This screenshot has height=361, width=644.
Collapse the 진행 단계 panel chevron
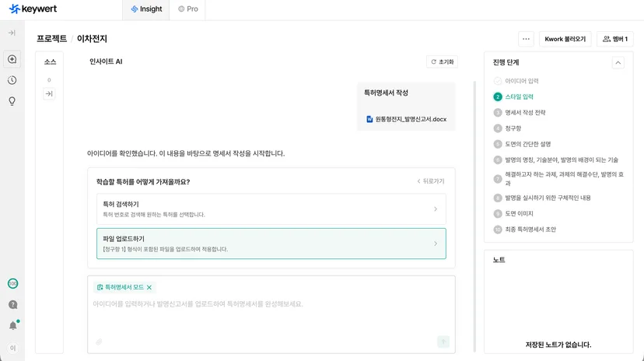point(618,63)
